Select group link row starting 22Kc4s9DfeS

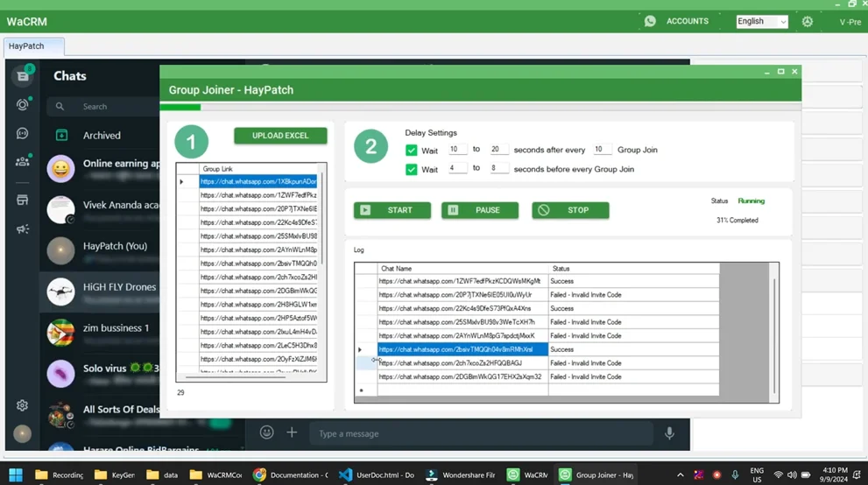click(x=258, y=222)
